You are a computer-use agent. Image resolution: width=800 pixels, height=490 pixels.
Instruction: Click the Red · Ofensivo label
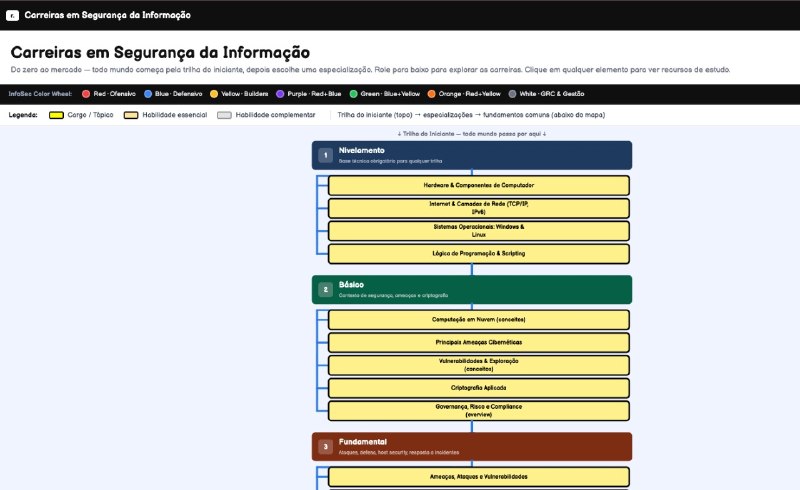[114, 94]
